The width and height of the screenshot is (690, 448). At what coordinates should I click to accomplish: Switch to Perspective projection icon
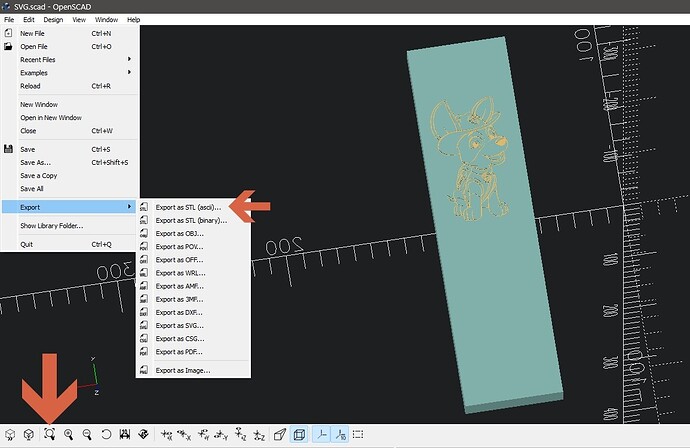tap(280, 435)
